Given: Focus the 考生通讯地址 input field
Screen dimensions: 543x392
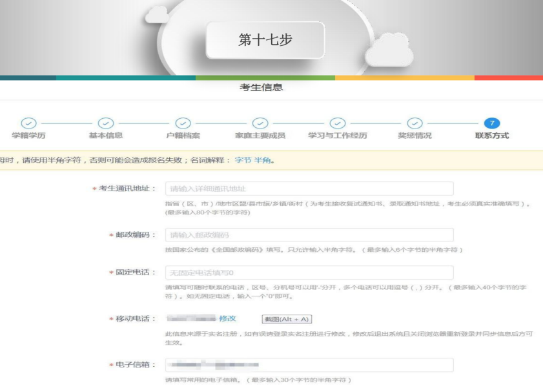Looking at the screenshot, I should coord(309,189).
